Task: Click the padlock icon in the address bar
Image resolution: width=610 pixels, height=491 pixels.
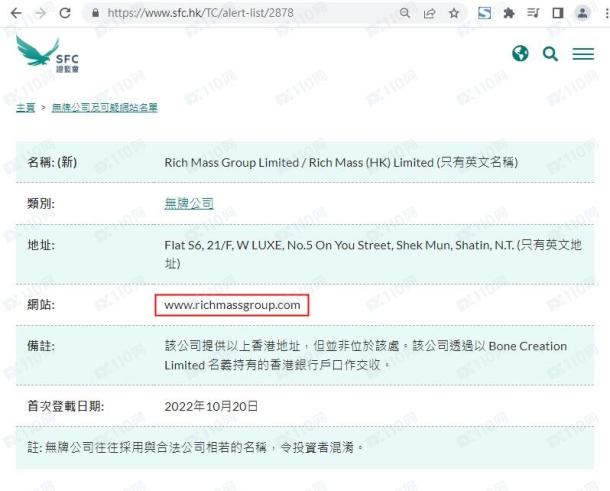Action: coord(95,13)
